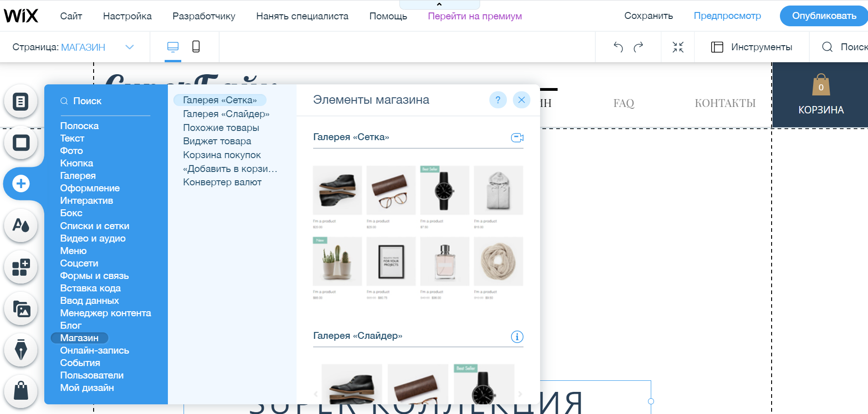The width and height of the screenshot is (868, 414).
Task: Click the help question mark in panel
Action: pyautogui.click(x=498, y=100)
